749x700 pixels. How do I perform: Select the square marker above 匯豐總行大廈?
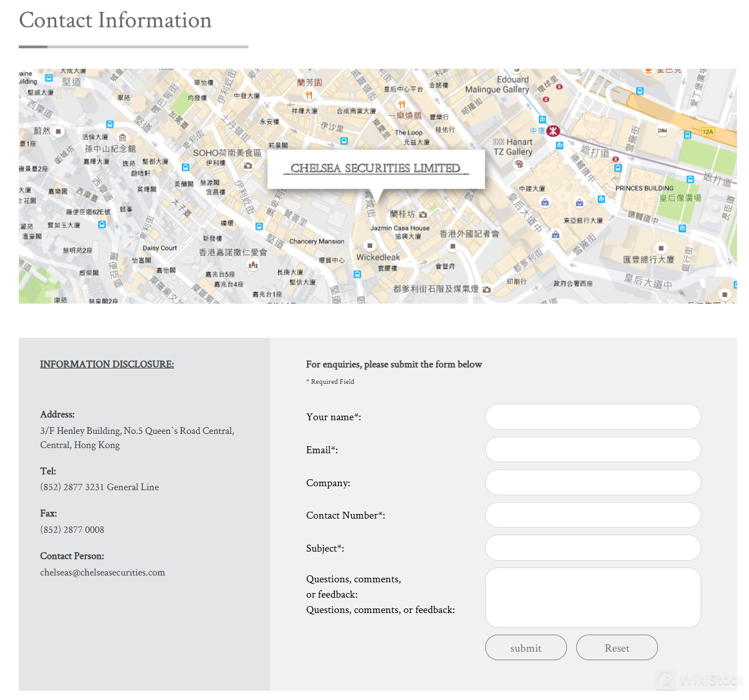tap(661, 248)
